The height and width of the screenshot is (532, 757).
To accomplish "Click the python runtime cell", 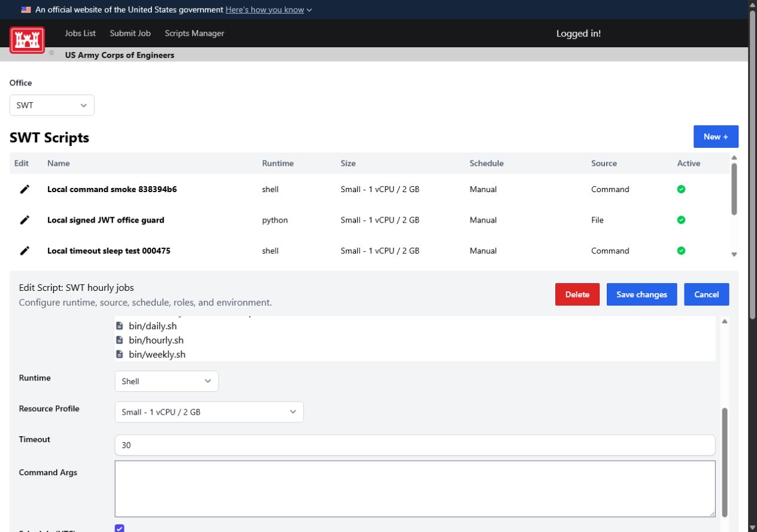I will point(275,220).
